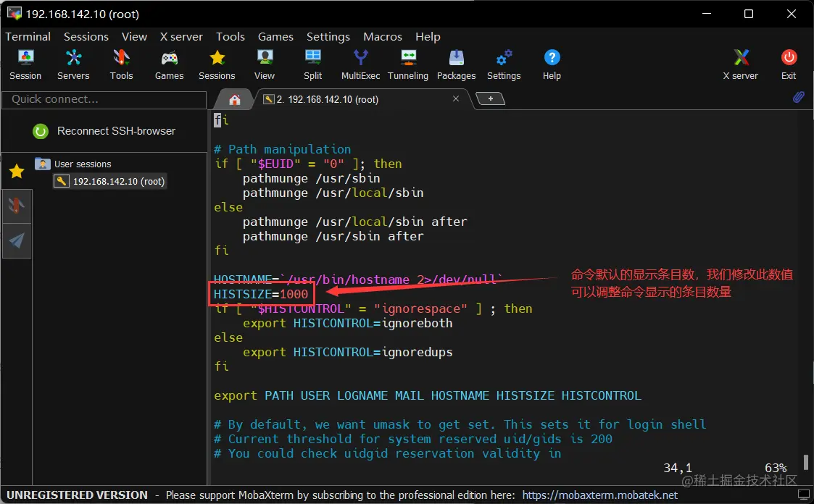814x504 pixels.
Task: Open the mobaxterm.mobatek.net link
Action: (599, 495)
